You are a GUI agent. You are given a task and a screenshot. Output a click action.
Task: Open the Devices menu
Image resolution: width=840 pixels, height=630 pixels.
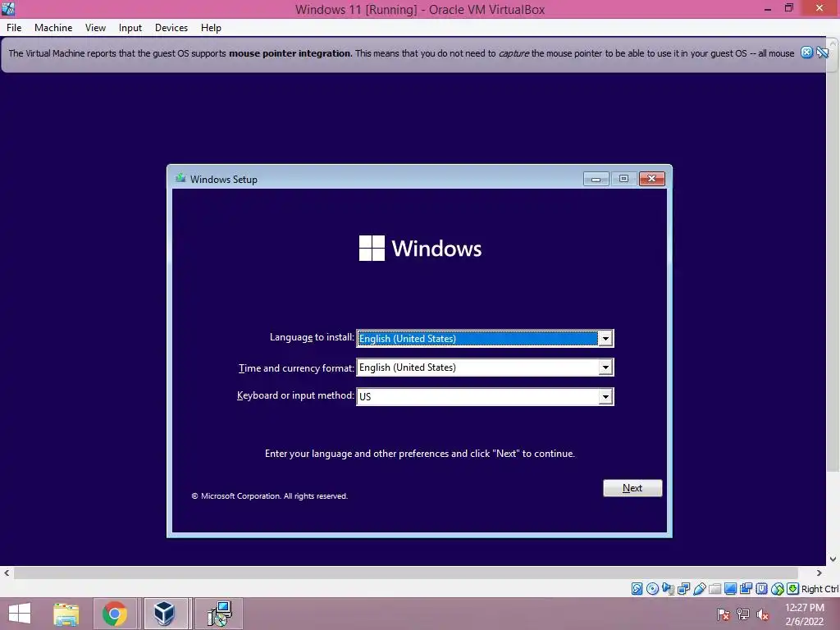pos(171,28)
